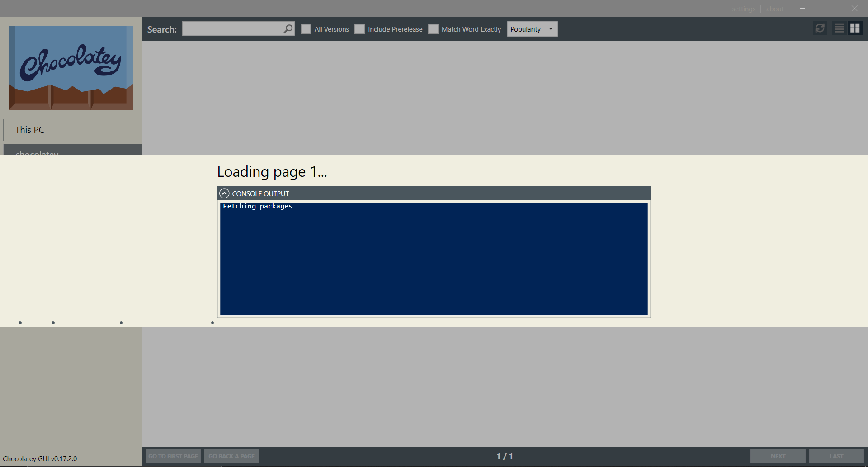Viewport: 868px width, 467px height.
Task: Close the Chocolatey GUI window
Action: click(x=854, y=9)
